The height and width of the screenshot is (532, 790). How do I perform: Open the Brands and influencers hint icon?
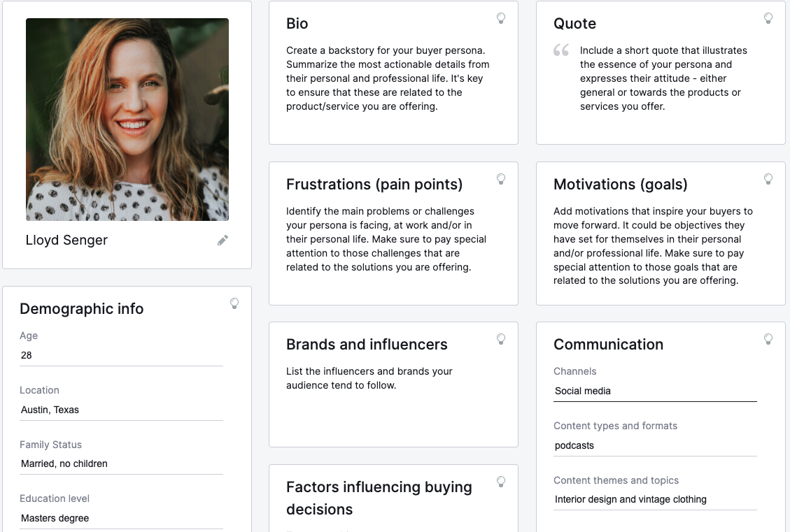(501, 339)
